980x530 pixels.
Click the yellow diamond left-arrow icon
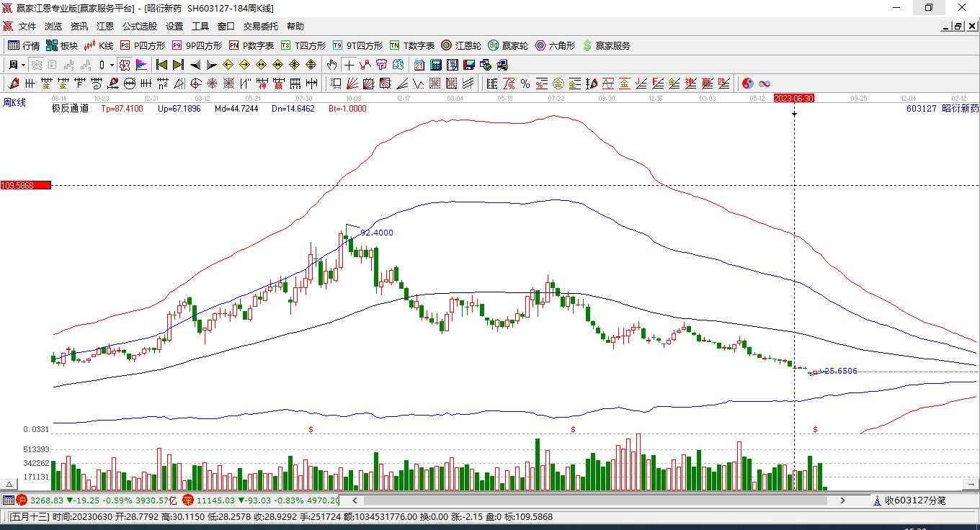228,65
